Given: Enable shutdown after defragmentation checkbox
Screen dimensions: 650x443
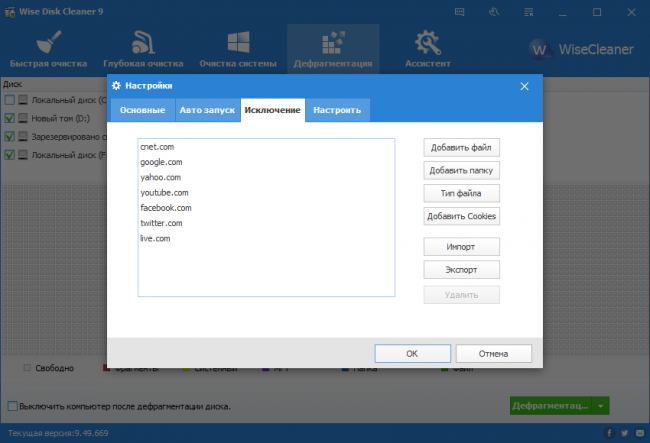Looking at the screenshot, I should tap(13, 406).
